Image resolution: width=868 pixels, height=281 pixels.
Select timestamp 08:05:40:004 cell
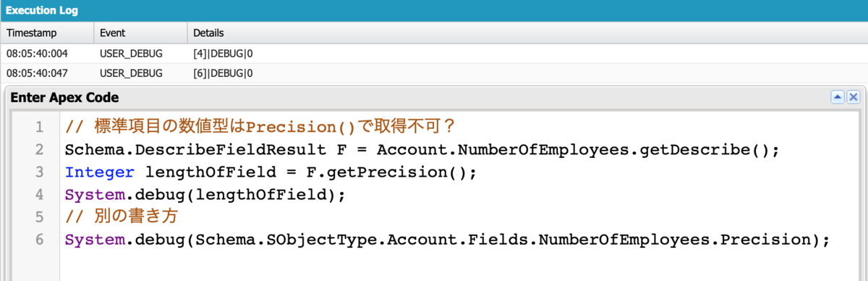(36, 54)
